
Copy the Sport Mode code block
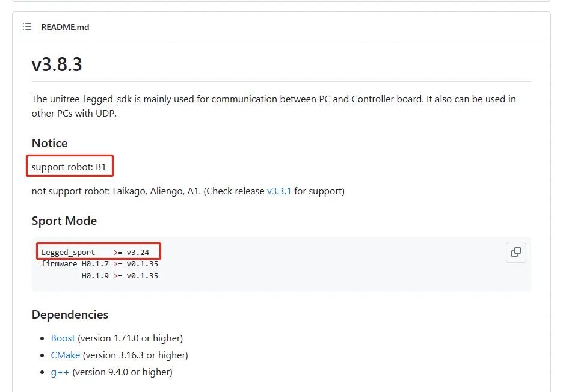click(516, 253)
